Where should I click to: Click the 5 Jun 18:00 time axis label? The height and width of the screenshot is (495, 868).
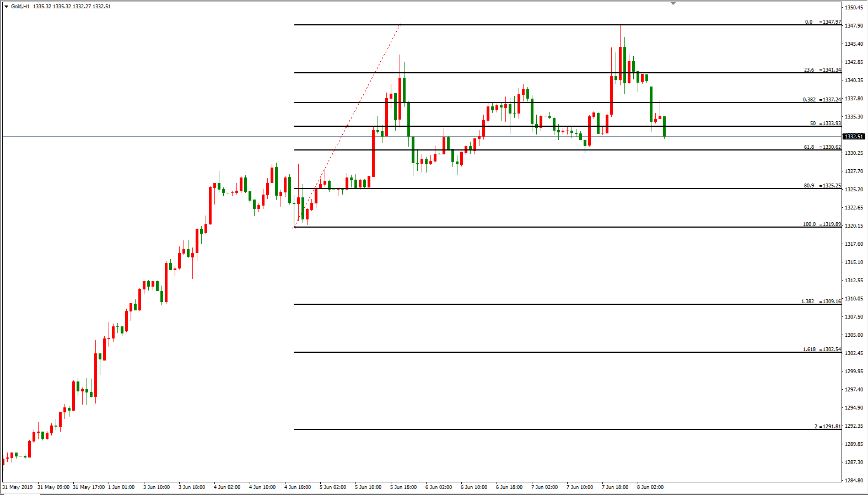pos(403,487)
